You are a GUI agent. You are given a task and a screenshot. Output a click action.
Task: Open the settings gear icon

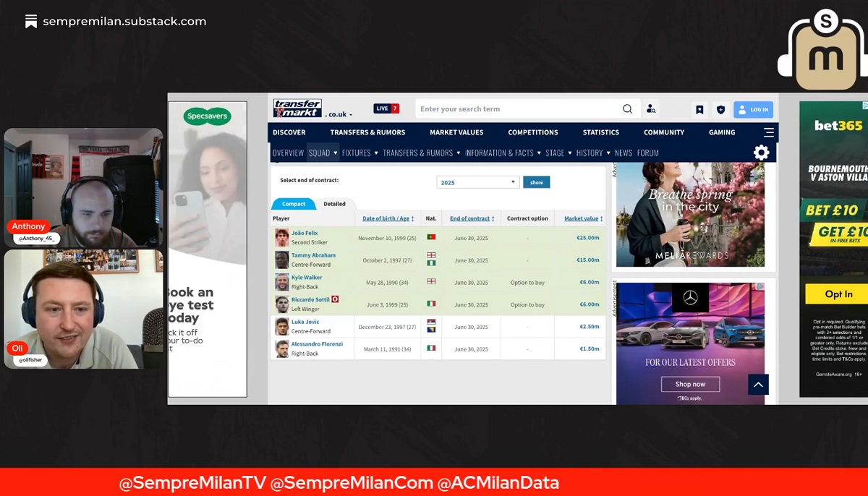[761, 153]
